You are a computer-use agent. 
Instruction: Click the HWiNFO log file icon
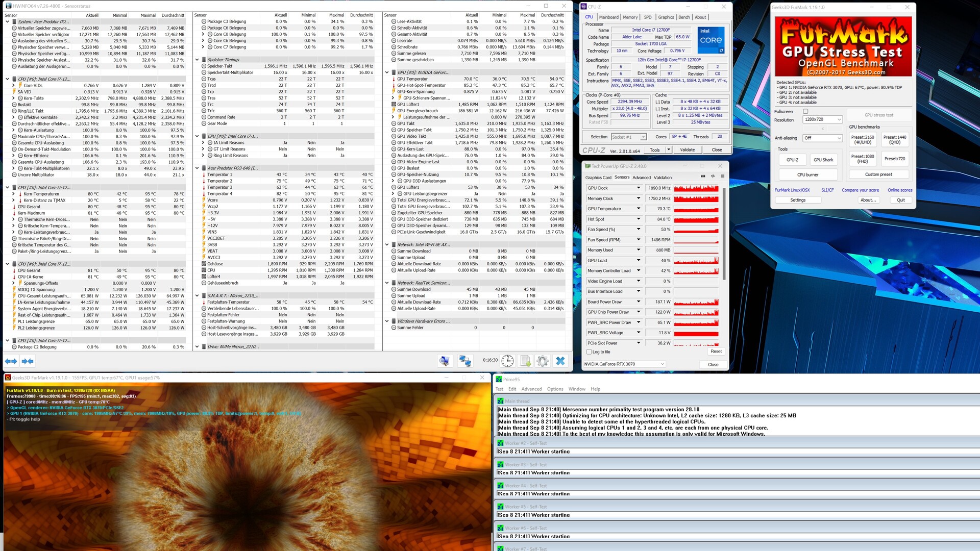coord(525,361)
